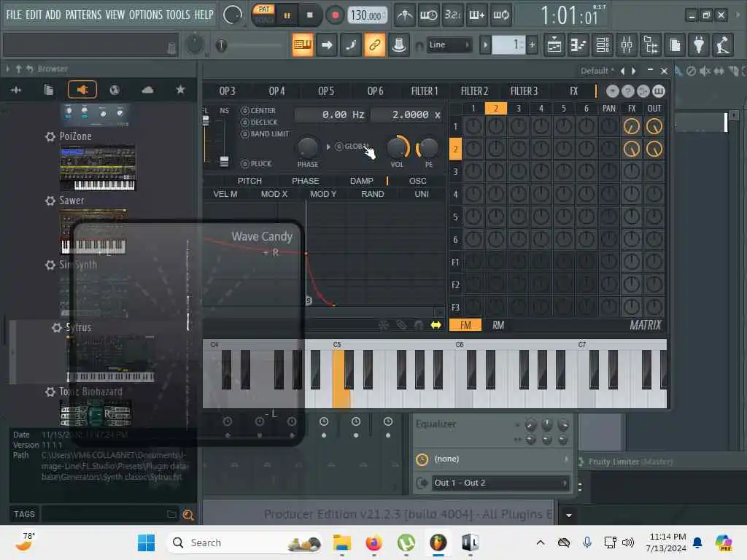The width and height of the screenshot is (747, 560).
Task: Toggle the CENTER option in Sytrus
Action: point(258,111)
